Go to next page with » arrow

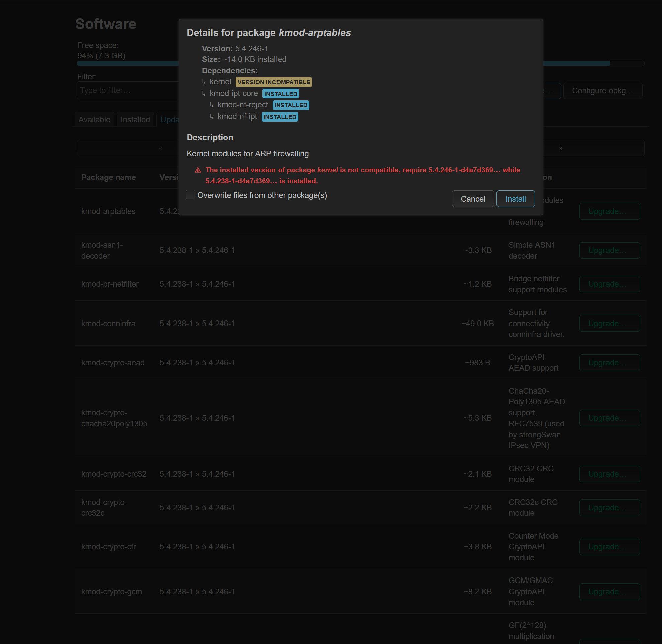(560, 148)
